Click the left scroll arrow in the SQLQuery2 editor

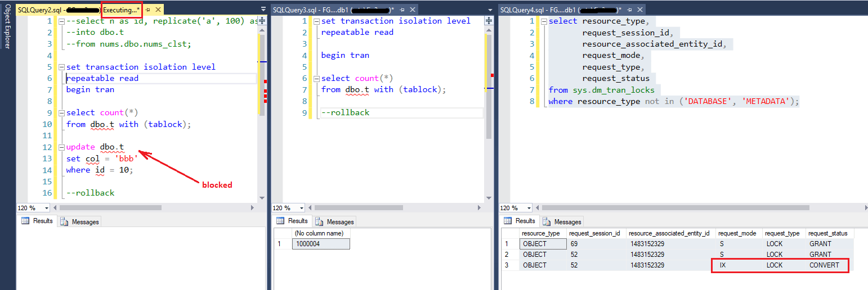click(53, 207)
